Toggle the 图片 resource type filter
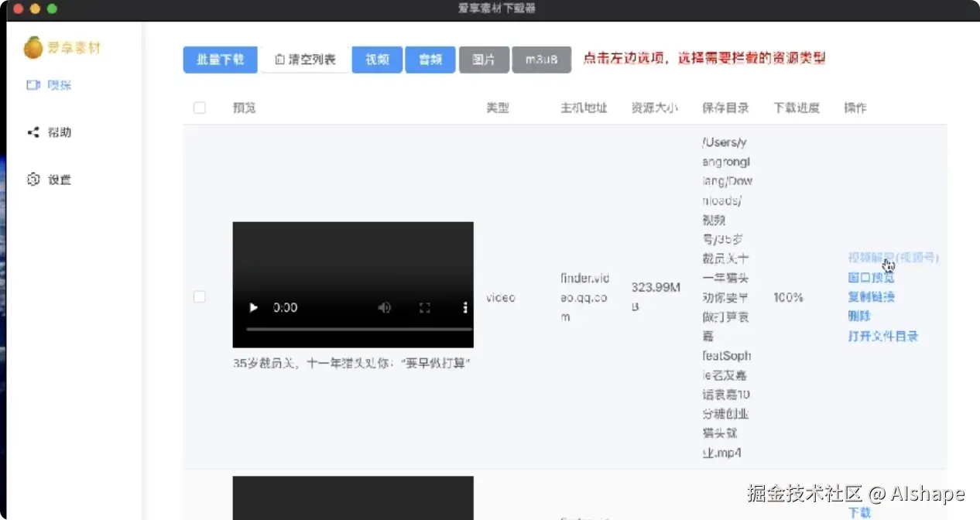 click(x=484, y=60)
